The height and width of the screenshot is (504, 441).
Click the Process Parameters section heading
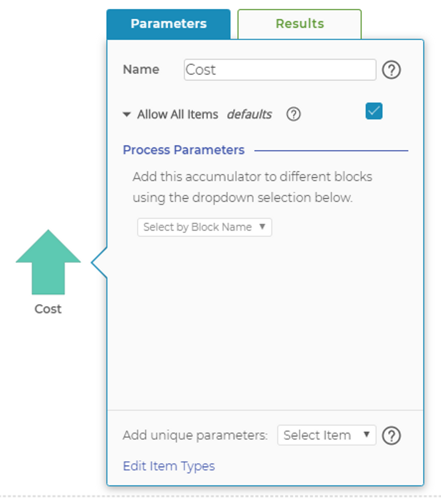pyautogui.click(x=184, y=150)
